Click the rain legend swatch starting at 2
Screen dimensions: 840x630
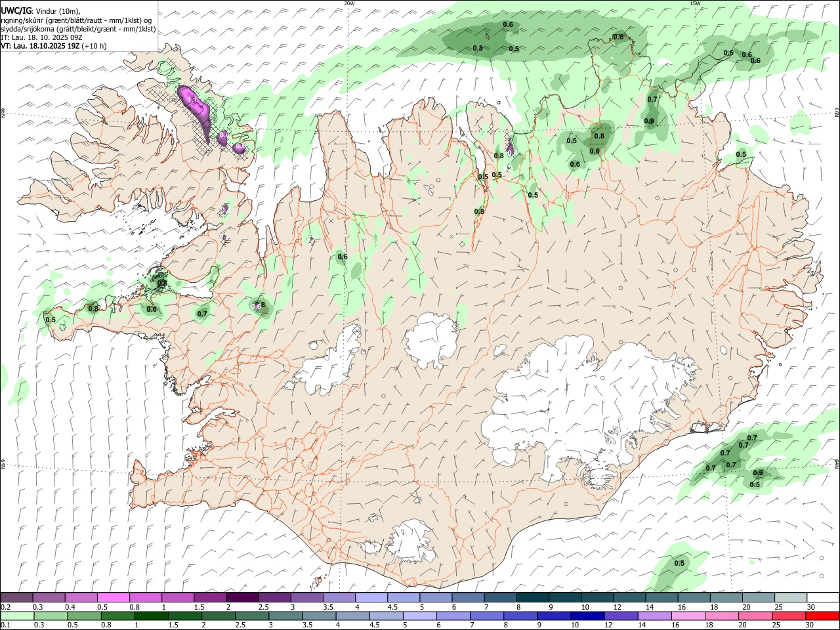point(220,616)
